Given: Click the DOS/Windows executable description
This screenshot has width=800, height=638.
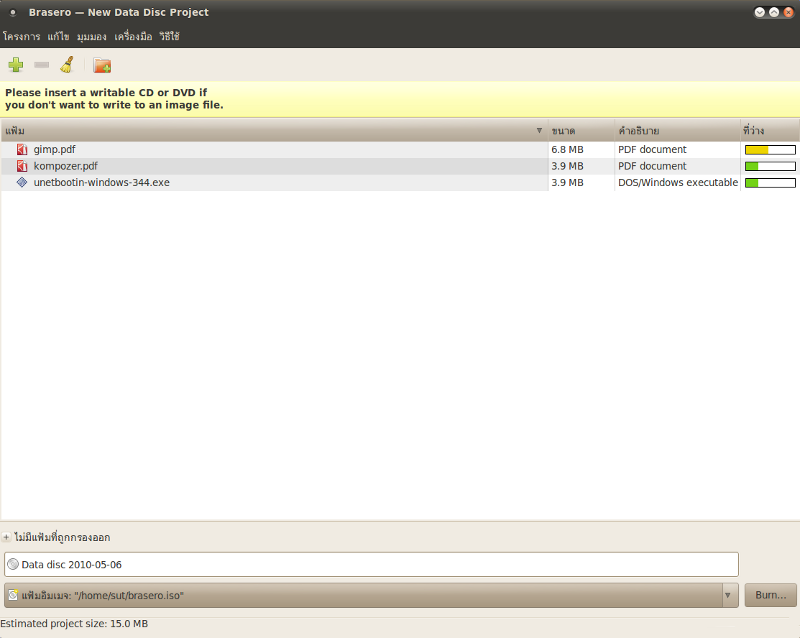Looking at the screenshot, I should (678, 182).
